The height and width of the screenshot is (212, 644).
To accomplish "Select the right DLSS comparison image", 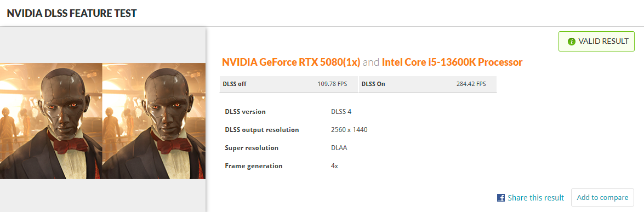I will point(153,121).
